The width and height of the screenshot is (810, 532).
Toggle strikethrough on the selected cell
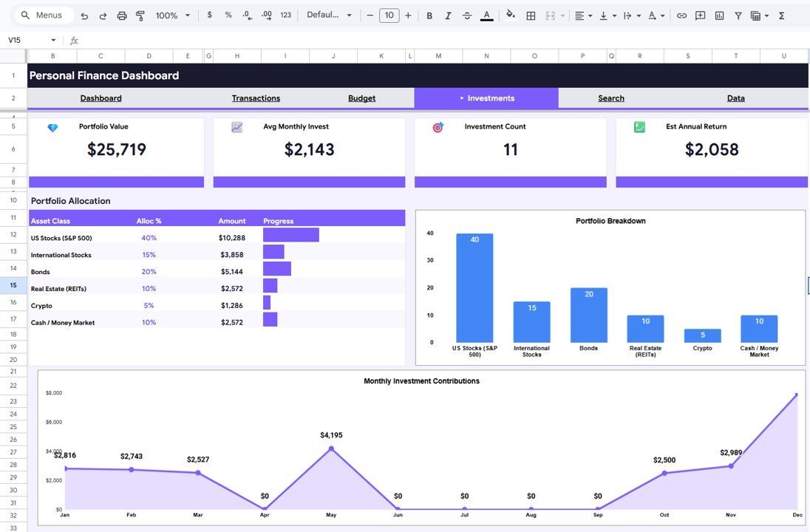(466, 14)
